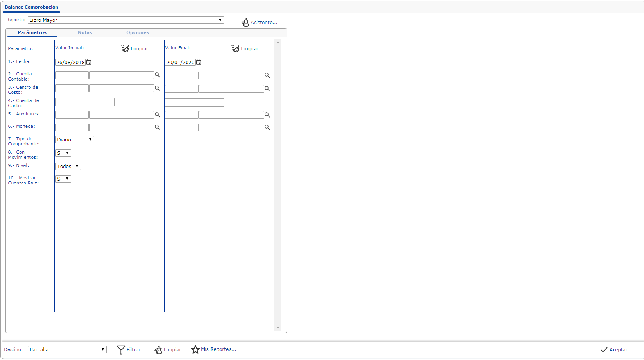Click final Centro de Costo code field
Viewport: 644px width, 360px height.
pyautogui.click(x=182, y=89)
